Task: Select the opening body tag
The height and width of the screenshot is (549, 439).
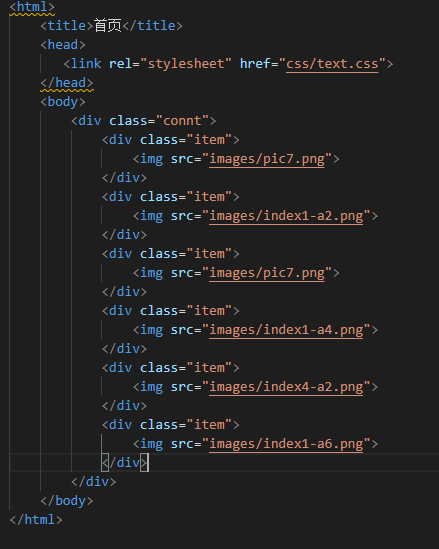Action: tap(63, 102)
